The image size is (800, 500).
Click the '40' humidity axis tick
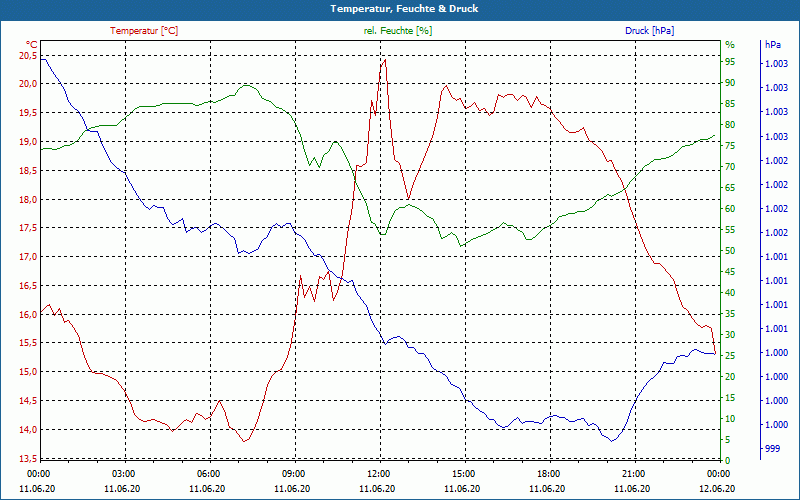click(730, 293)
